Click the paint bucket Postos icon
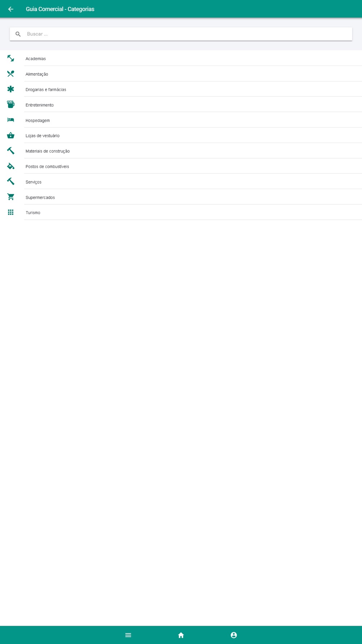The image size is (362, 644). coord(11,166)
